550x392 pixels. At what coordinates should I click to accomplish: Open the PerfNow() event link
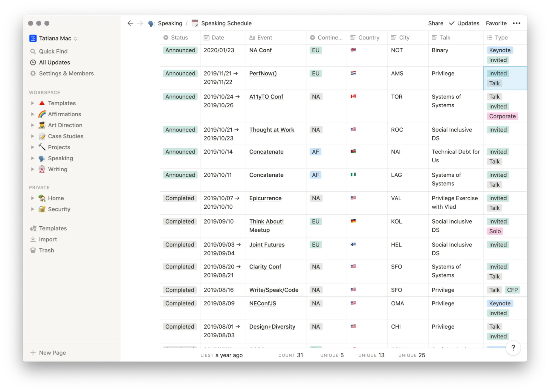(263, 74)
